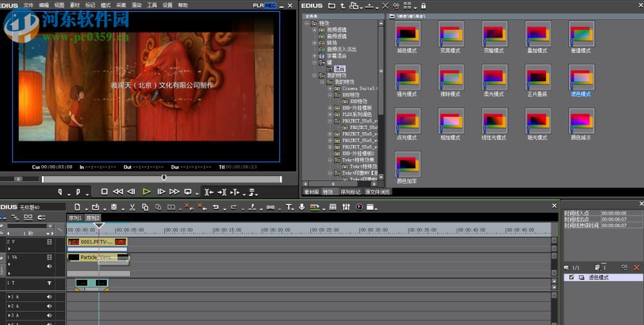The image size is (644, 325).
Task: Select the scissors cut tool in timeline toolbar
Action: tap(131, 207)
